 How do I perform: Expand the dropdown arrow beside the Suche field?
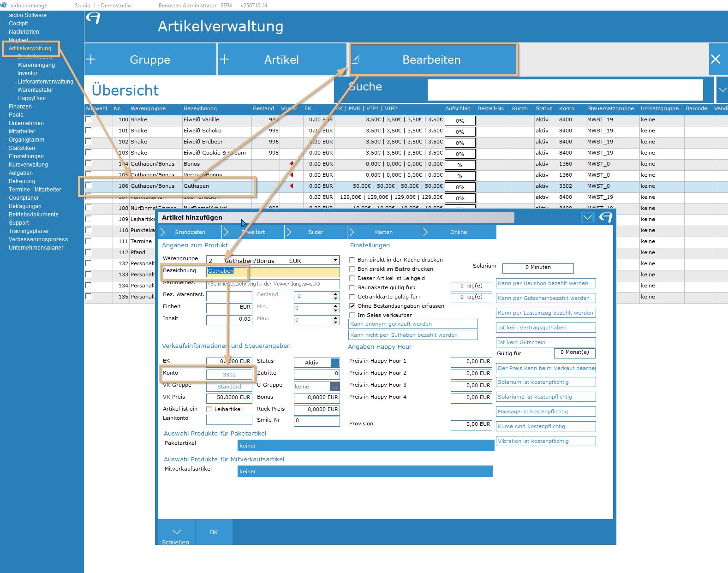pos(722,90)
